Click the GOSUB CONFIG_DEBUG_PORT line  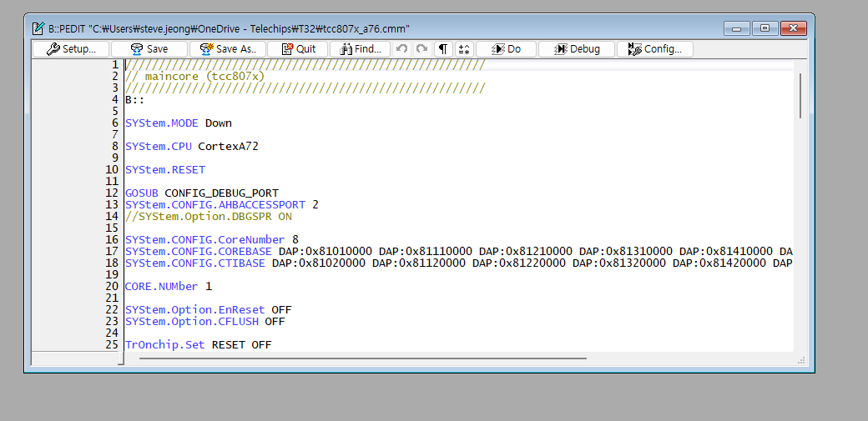tap(201, 193)
